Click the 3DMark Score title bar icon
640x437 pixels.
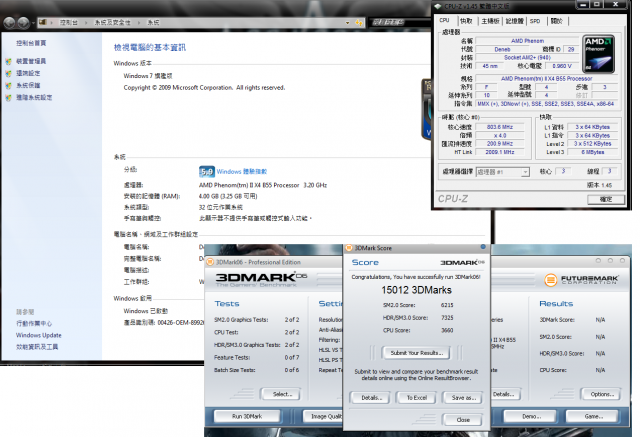tap(349, 248)
